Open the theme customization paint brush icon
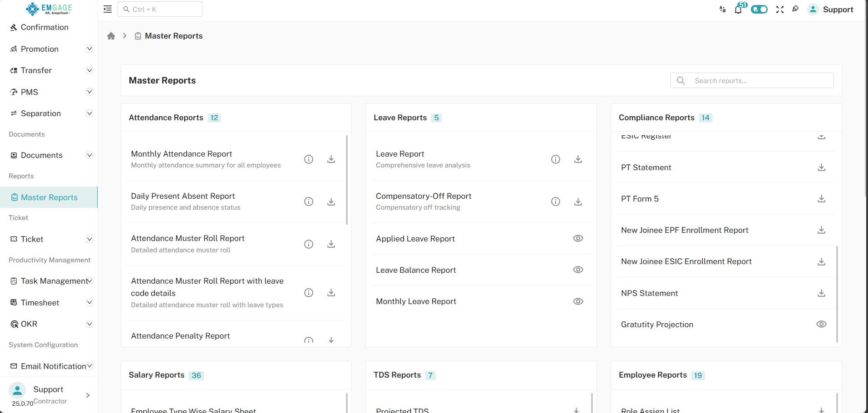 pyautogui.click(x=796, y=9)
